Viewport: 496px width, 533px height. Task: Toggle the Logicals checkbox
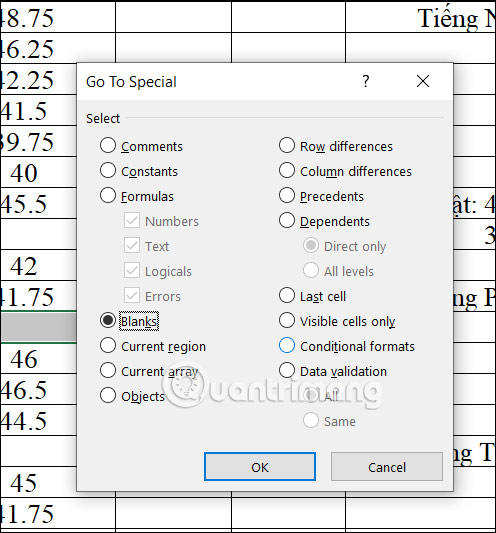pyautogui.click(x=132, y=271)
